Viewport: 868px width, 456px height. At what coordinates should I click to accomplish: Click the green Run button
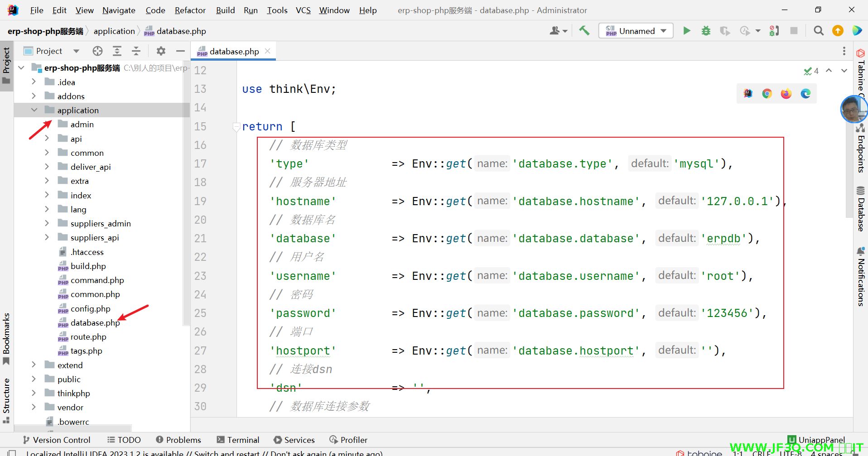tap(687, 31)
